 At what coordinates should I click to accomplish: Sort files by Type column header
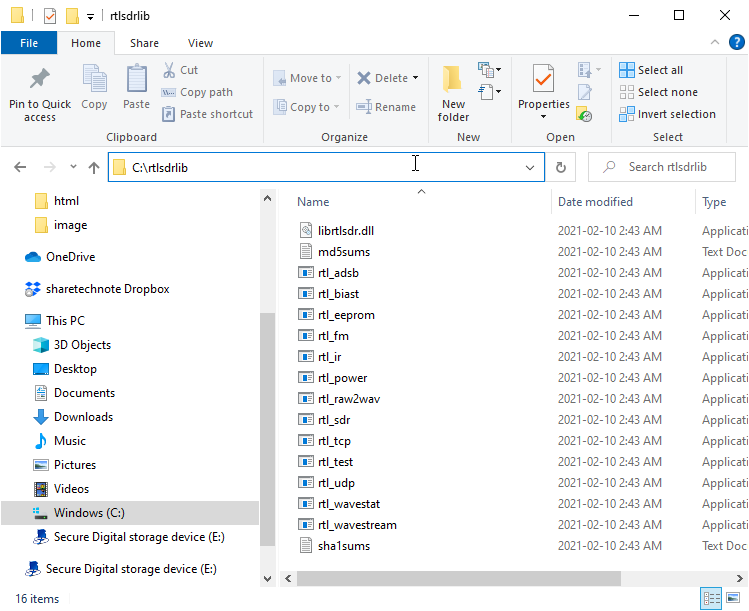[x=714, y=202]
